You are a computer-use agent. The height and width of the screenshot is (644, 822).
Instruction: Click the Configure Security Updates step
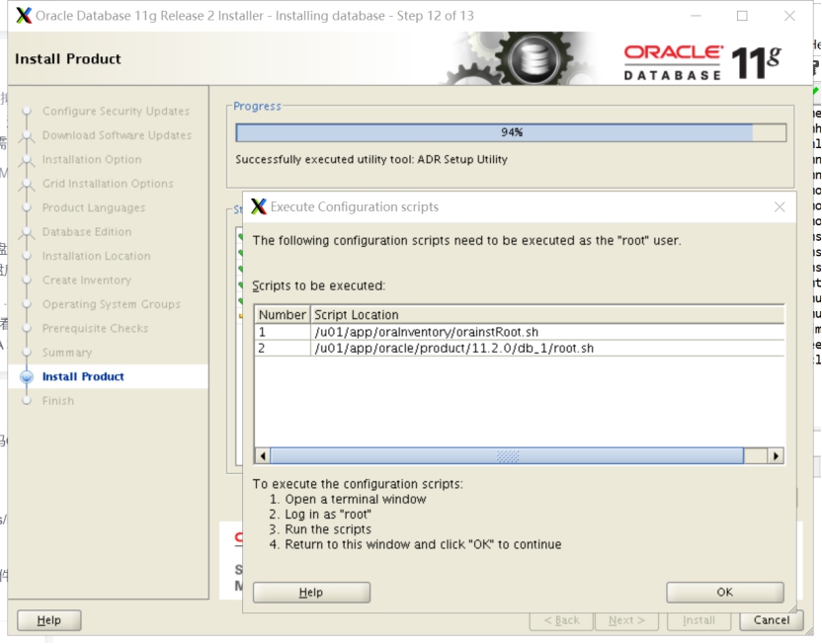coord(116,112)
